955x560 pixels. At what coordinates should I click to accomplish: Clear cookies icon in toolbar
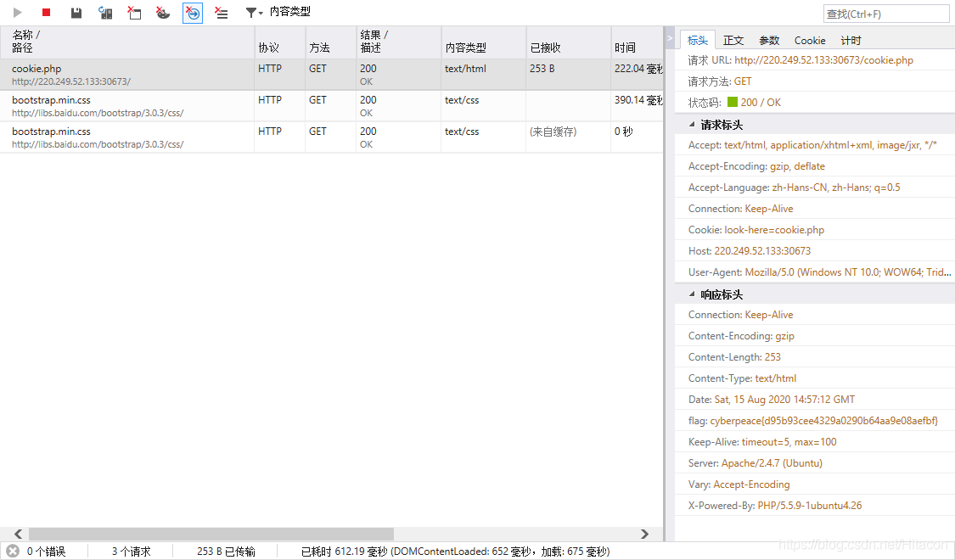tap(163, 13)
